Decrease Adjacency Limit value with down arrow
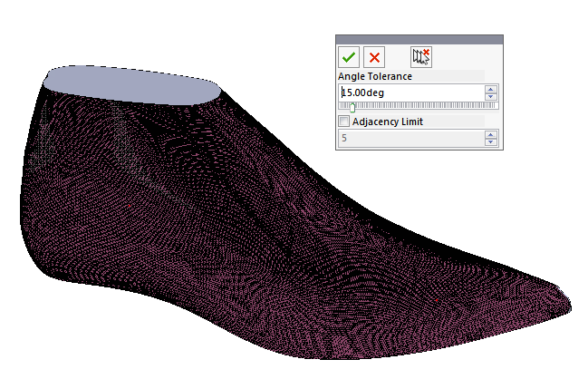Image resolution: width=588 pixels, height=379 pixels. click(490, 142)
